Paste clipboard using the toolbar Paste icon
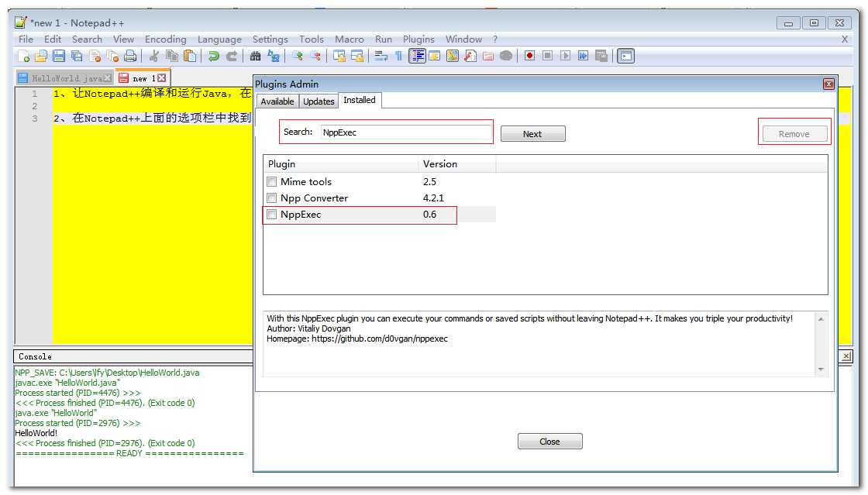The image size is (868, 495). coord(190,56)
